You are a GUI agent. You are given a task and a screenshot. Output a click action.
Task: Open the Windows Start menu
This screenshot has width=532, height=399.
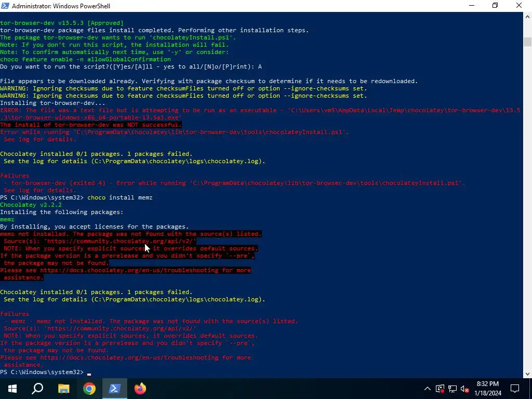pyautogui.click(x=12, y=389)
